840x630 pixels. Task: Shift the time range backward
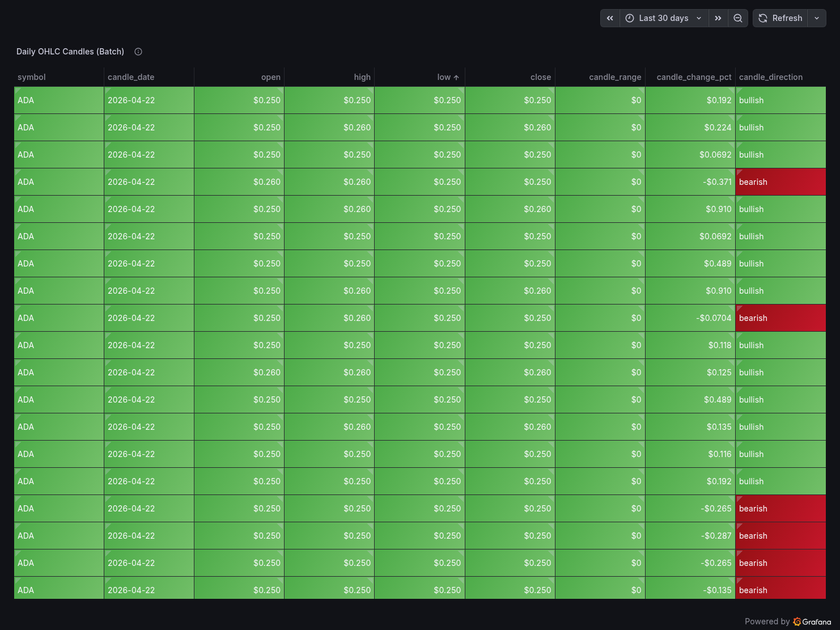coord(610,18)
